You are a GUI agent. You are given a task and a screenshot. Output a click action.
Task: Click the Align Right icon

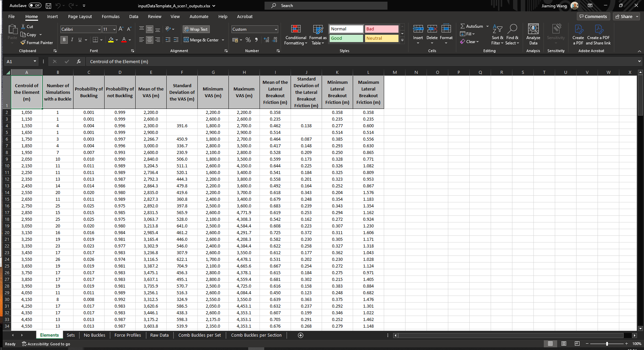pyautogui.click(x=158, y=40)
